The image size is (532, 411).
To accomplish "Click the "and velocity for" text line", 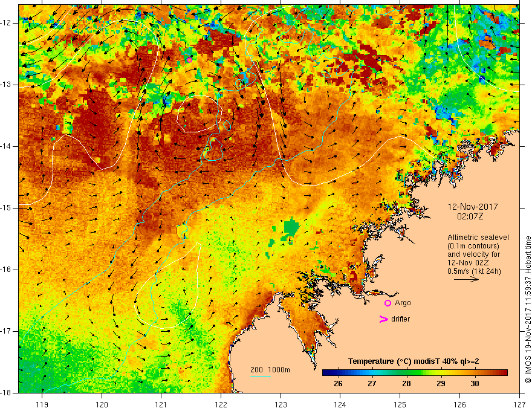I will coord(473,254).
